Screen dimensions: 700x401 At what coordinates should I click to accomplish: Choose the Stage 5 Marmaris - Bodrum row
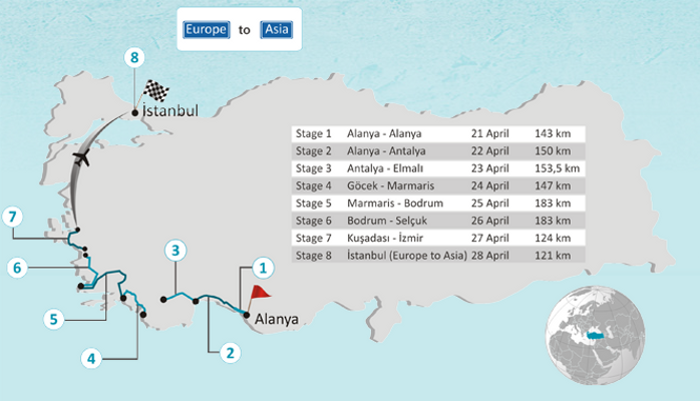click(x=438, y=203)
